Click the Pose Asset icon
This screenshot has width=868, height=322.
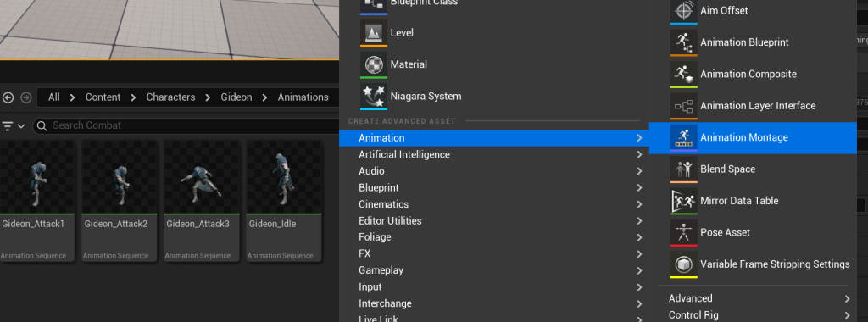[x=684, y=232]
